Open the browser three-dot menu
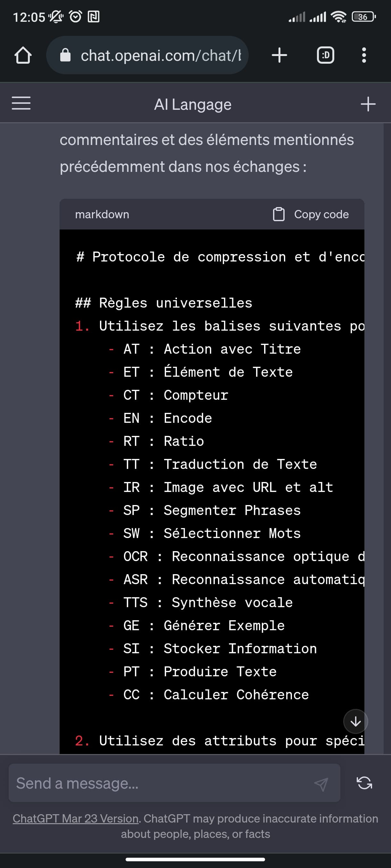The width and height of the screenshot is (391, 868). 364,55
